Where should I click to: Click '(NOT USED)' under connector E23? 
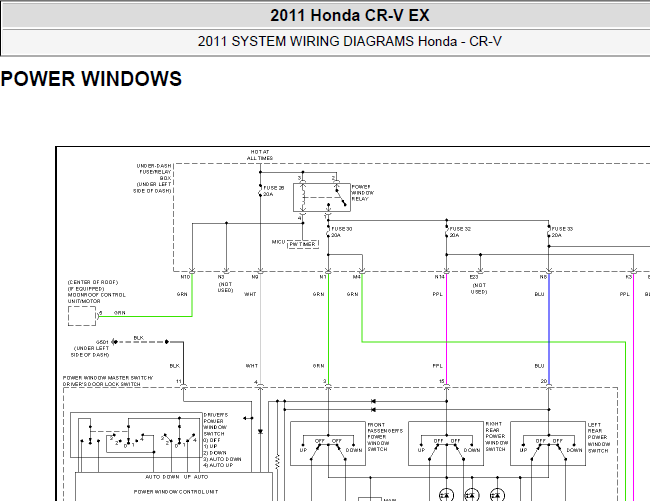pos(479,288)
